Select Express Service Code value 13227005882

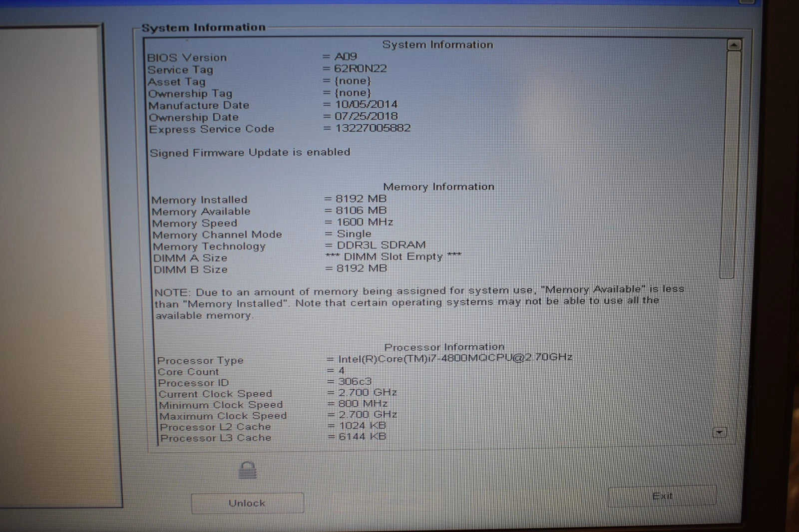click(373, 128)
